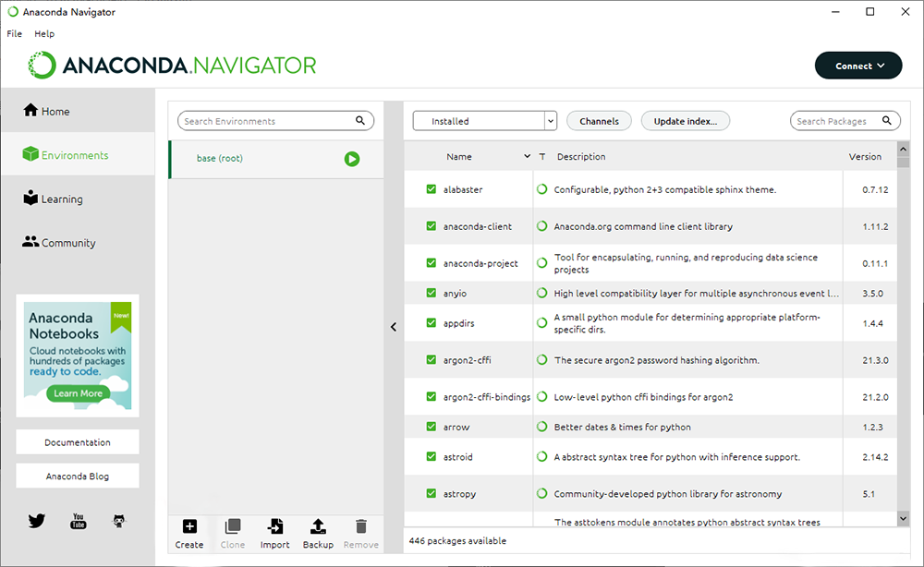Click the Create environment icon
This screenshot has height=567, width=924.
pyautogui.click(x=189, y=527)
